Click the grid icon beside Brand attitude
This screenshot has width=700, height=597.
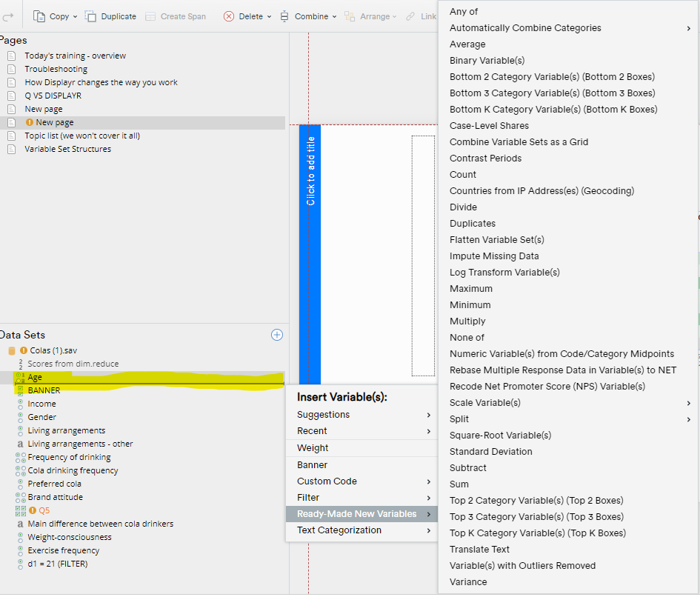coord(21,497)
